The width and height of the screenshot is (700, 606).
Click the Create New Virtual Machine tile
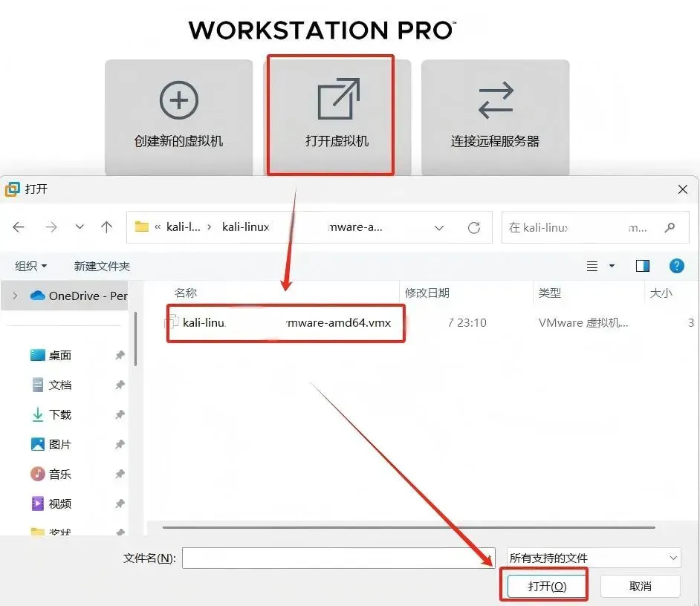pyautogui.click(x=178, y=117)
